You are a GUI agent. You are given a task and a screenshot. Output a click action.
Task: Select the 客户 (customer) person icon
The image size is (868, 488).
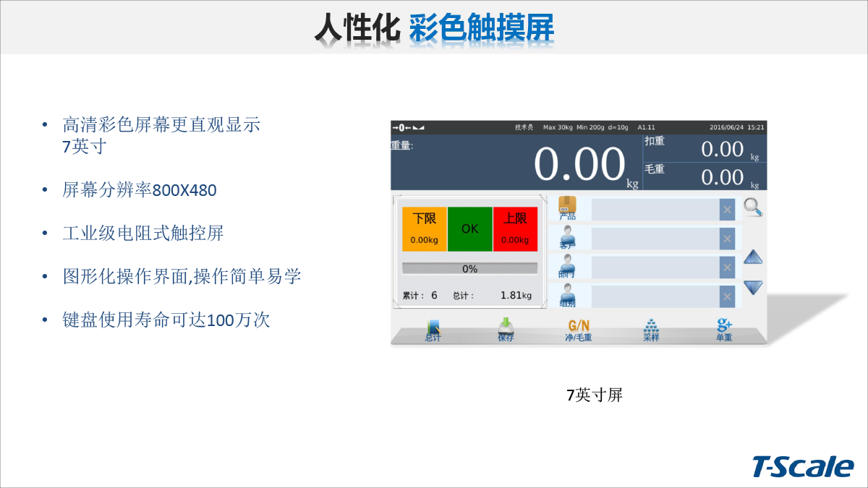568,237
